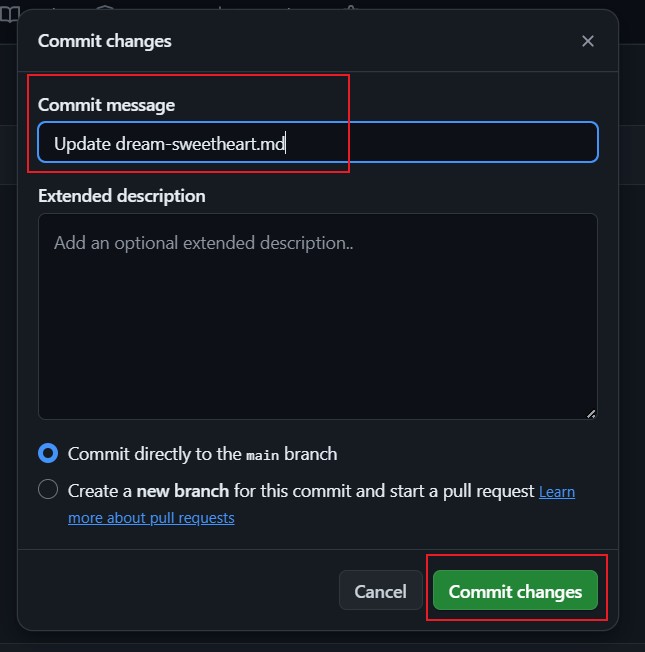Click 'Add an optional extended description' placeholder
Screen dimensions: 645x652
pos(204,242)
